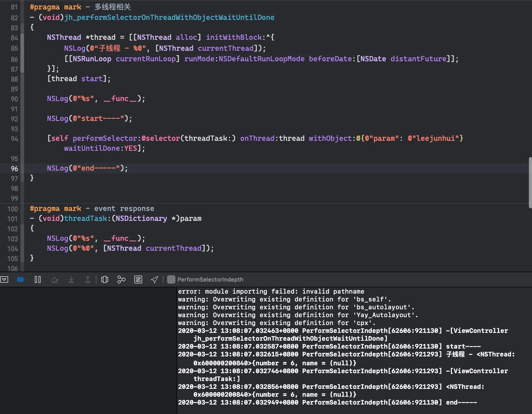Place cursor on the threadTask: method name on line 101
This screenshot has width=532, height=414.
pos(85,219)
